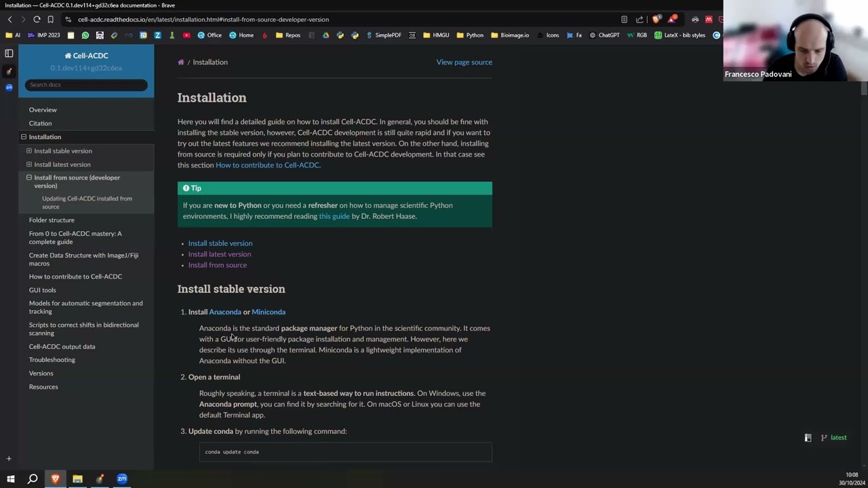The width and height of the screenshot is (868, 488).
Task: Open the Office bookmark
Action: pos(210,35)
